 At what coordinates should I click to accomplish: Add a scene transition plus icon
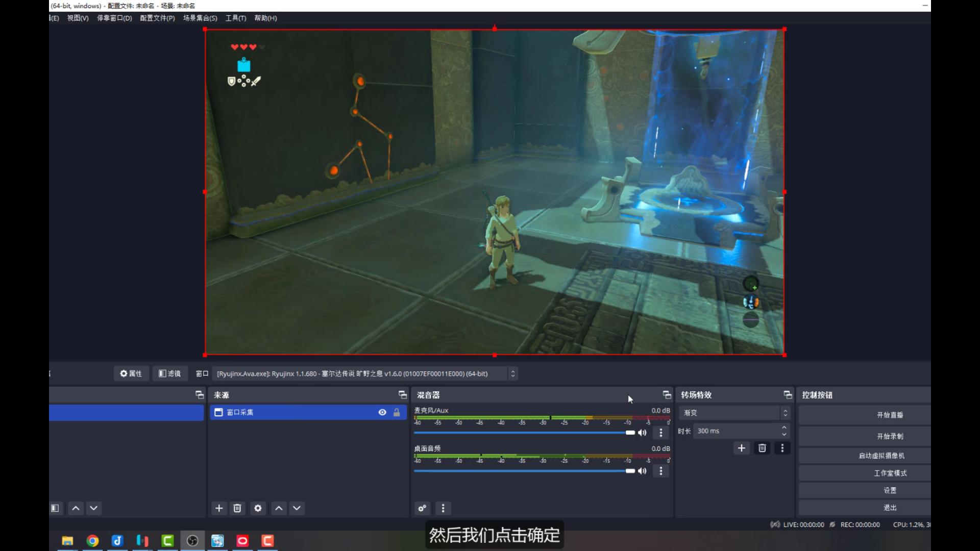[742, 448]
